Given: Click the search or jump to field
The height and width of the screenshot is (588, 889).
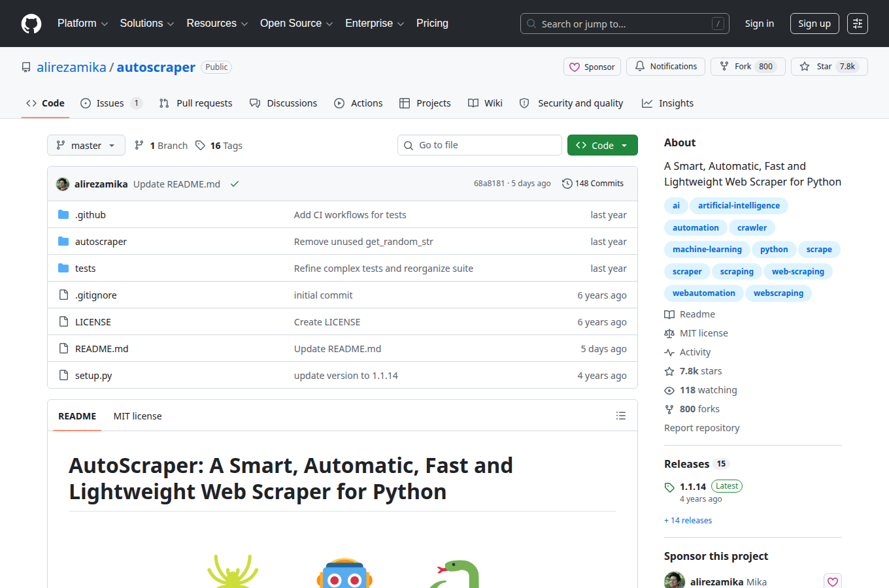Looking at the screenshot, I should click(x=625, y=24).
